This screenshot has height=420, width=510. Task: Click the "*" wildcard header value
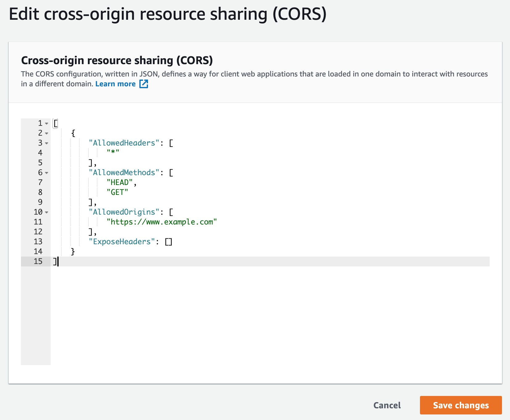pyautogui.click(x=113, y=153)
